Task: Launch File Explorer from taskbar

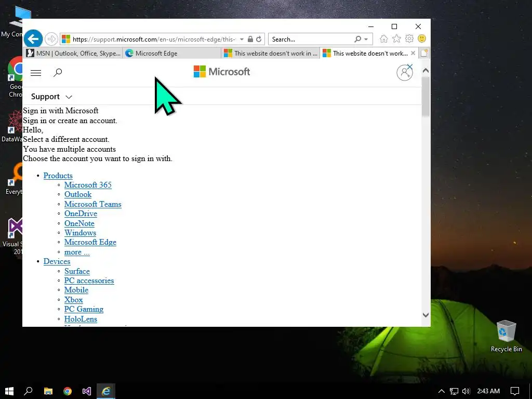Action: [x=48, y=391]
